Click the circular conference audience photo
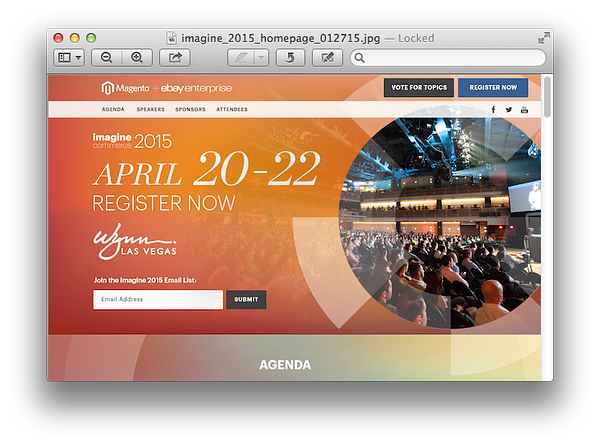Screen dimensions: 600x446 click(440, 222)
